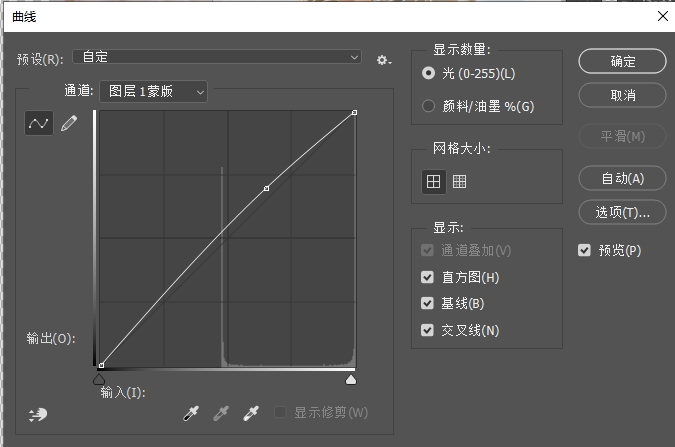Uncheck the 交叉线 intersection line checkbox
The height and width of the screenshot is (447, 675).
428,330
